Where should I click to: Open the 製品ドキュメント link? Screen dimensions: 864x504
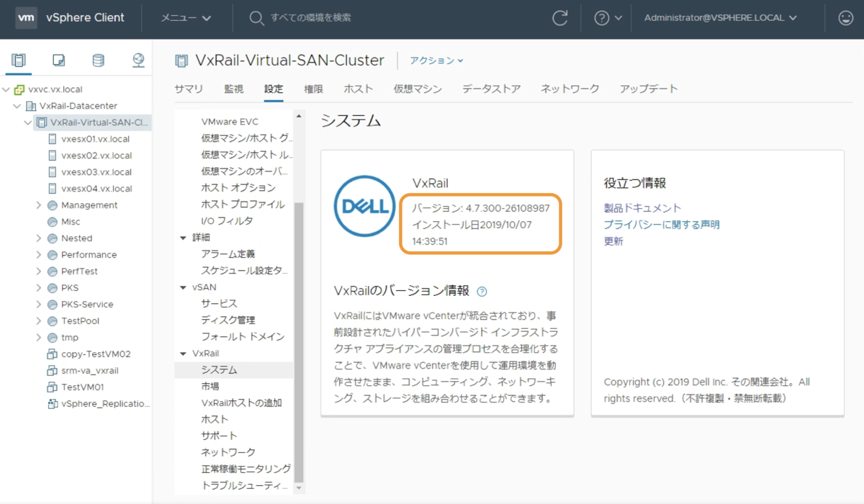(643, 208)
